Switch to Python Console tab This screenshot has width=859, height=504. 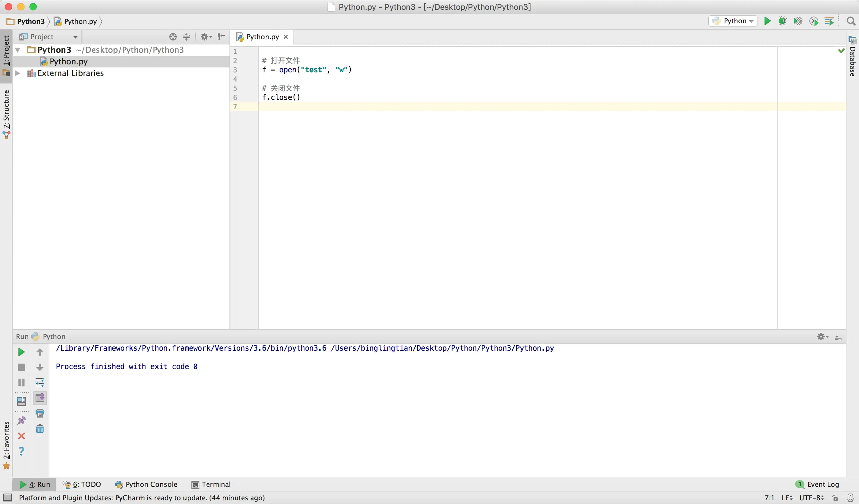[x=146, y=484]
